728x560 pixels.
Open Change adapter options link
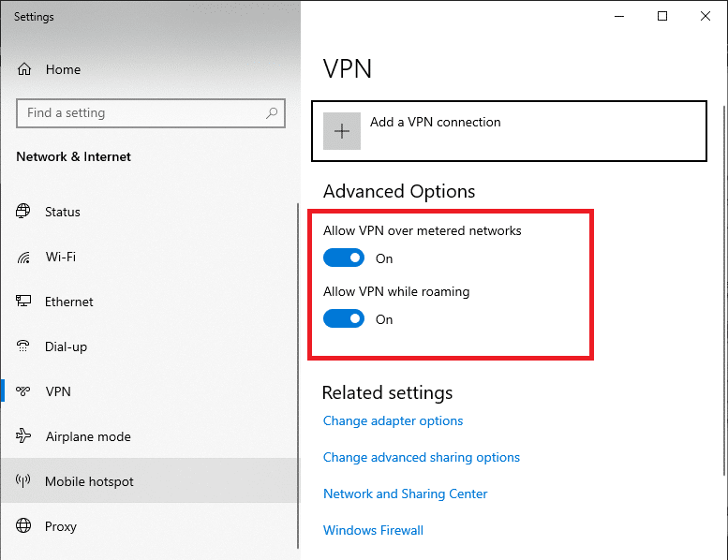click(393, 420)
